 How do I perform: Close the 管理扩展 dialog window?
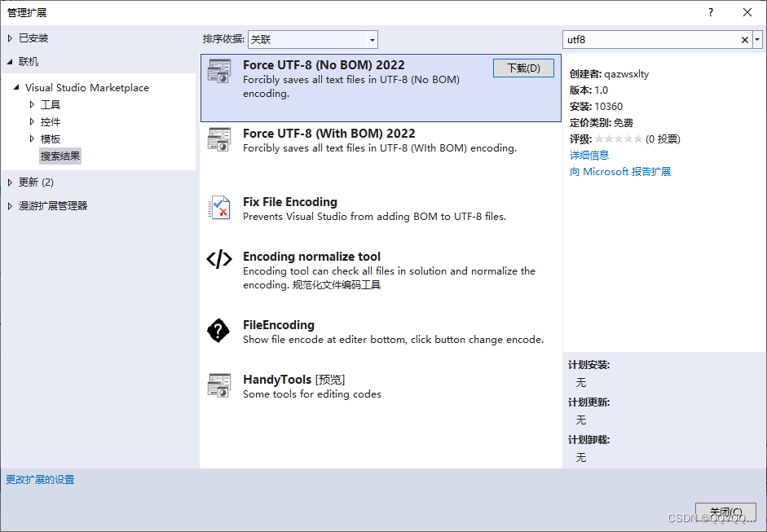(x=747, y=13)
